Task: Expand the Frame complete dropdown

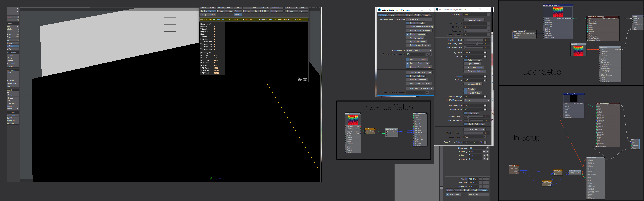Action: pos(419,50)
